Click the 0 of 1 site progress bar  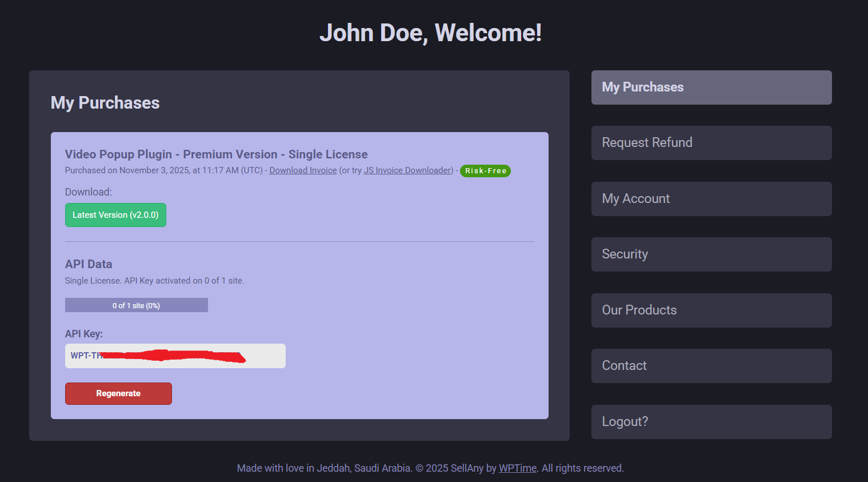point(136,305)
